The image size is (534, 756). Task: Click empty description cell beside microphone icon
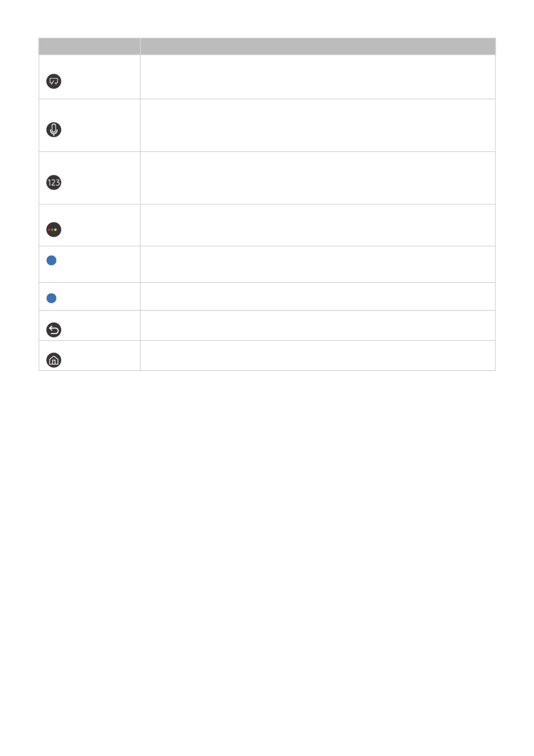pyautogui.click(x=318, y=125)
